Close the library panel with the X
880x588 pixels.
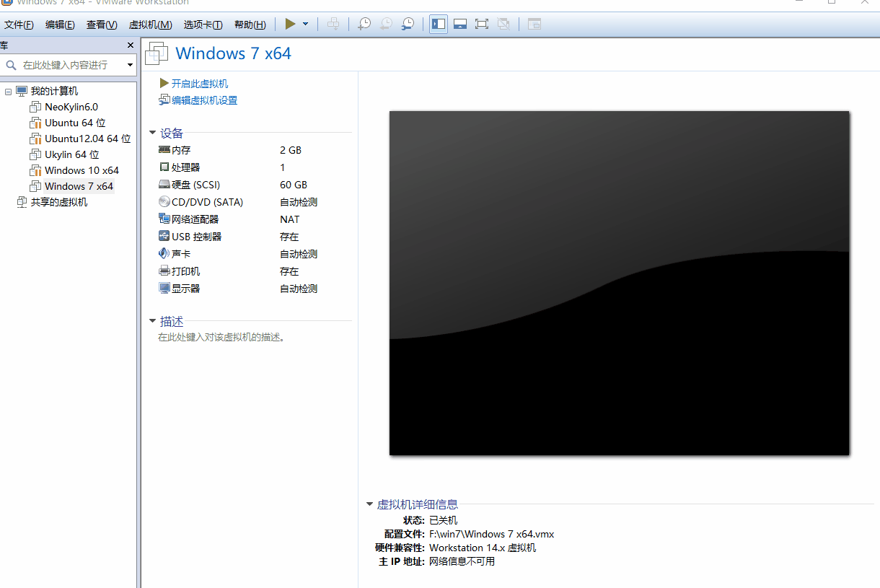coord(131,45)
